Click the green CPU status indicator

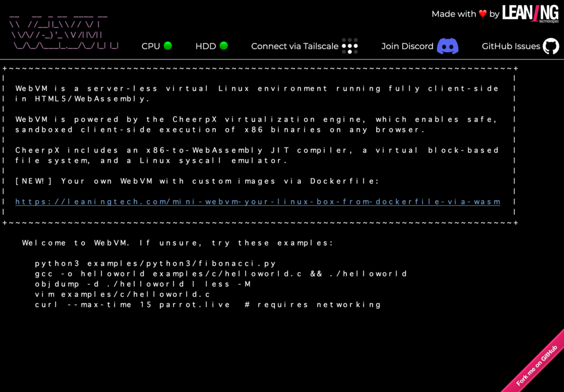click(168, 46)
